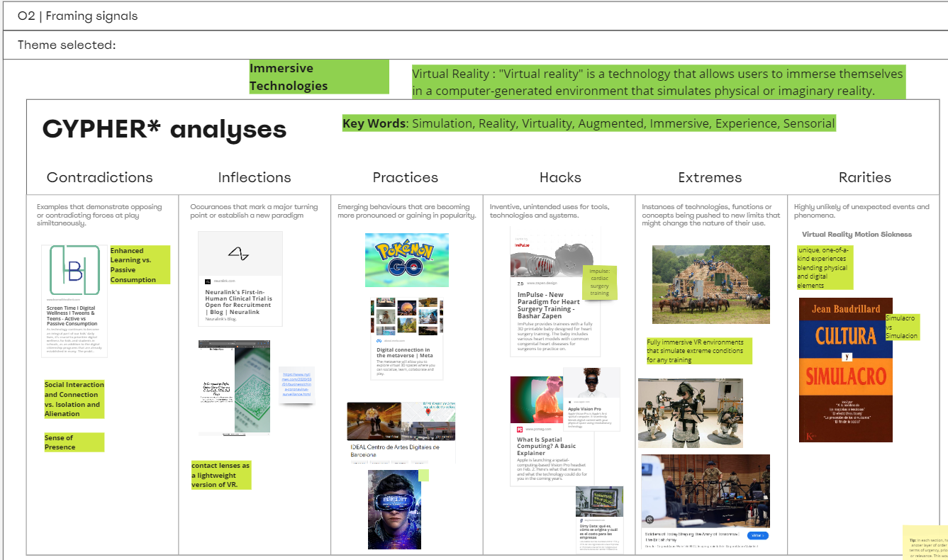Select the unique one-of-a-kind experiences note

(x=825, y=267)
